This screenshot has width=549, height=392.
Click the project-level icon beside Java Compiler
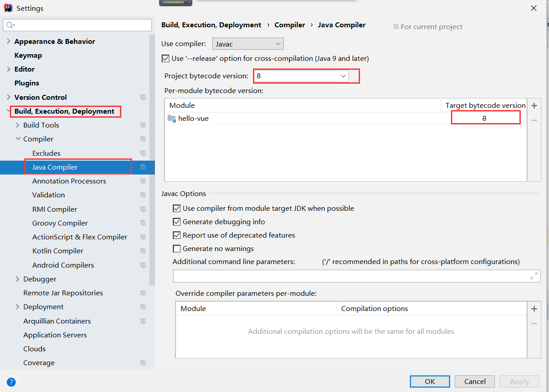pos(143,167)
